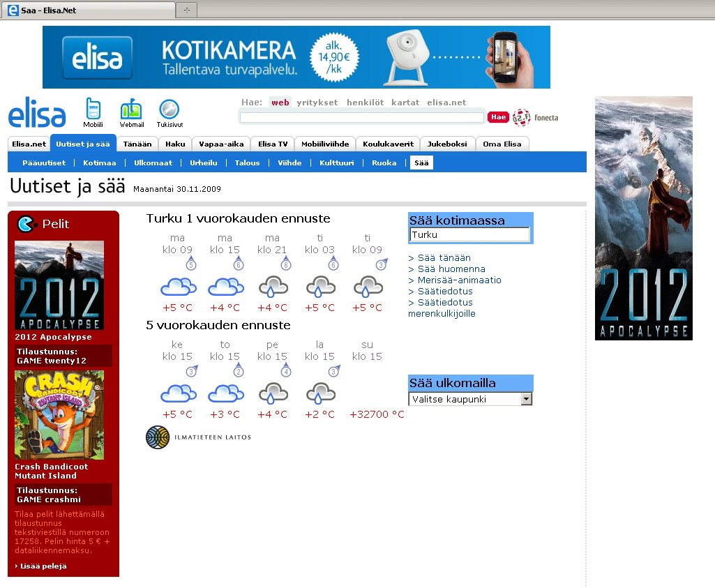Open the Oma Elisa tab
Viewport: 715px width, 588px height.
pyautogui.click(x=502, y=144)
